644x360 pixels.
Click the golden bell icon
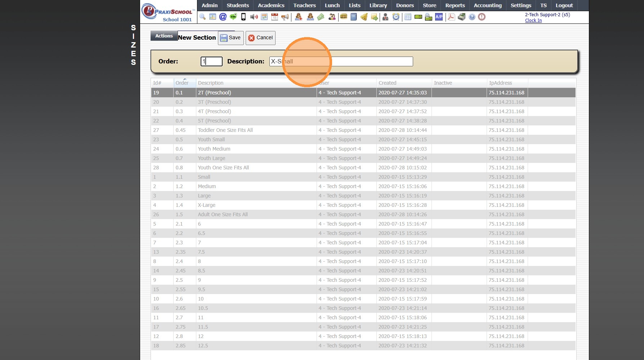click(x=364, y=17)
